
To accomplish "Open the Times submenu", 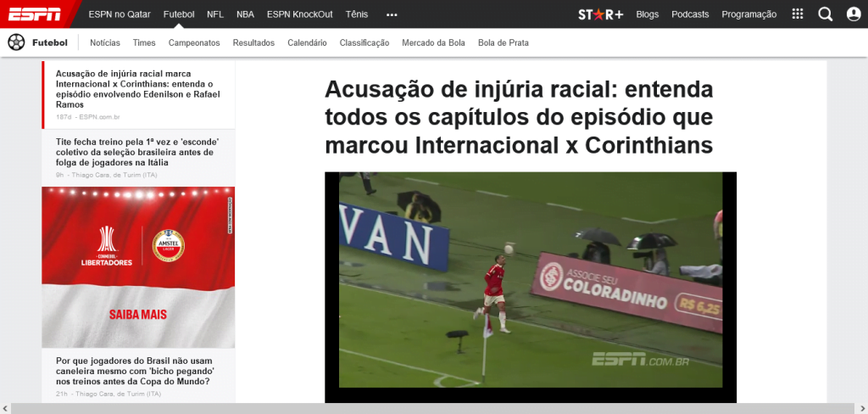I will (x=144, y=42).
